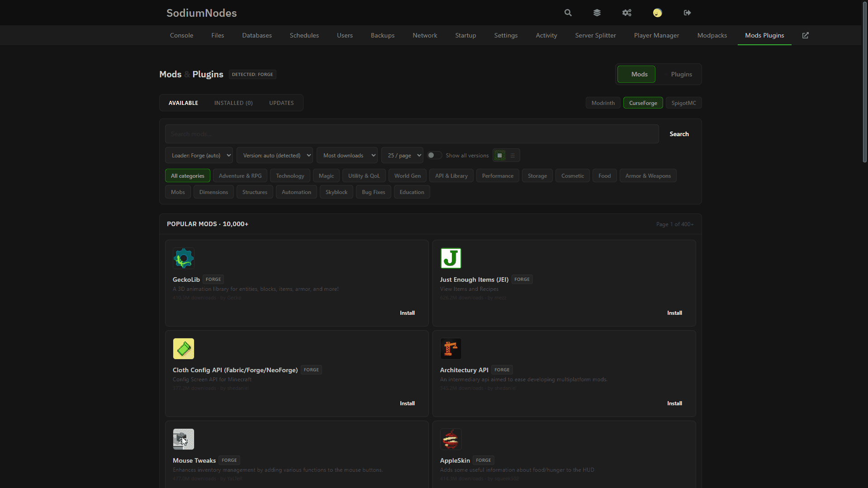This screenshot has width=868, height=488.
Task: Open the Loader: Forge (auto) dropdown
Action: tap(199, 156)
